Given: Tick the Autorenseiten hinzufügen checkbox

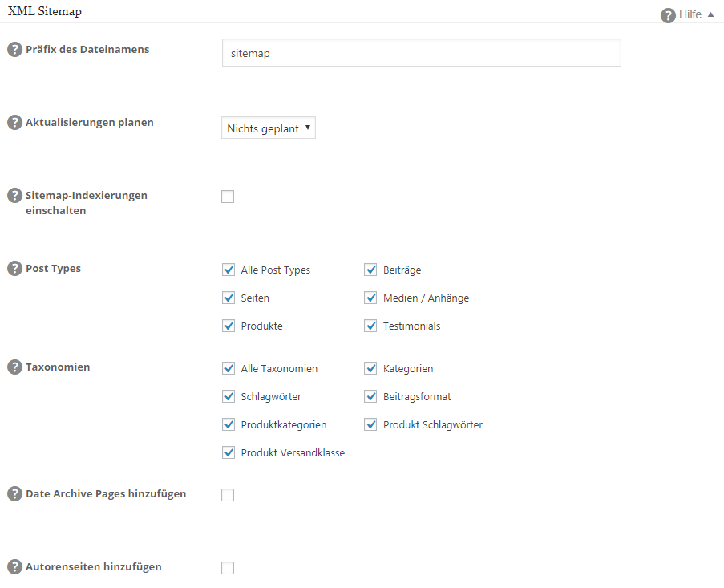Looking at the screenshot, I should pyautogui.click(x=228, y=568).
